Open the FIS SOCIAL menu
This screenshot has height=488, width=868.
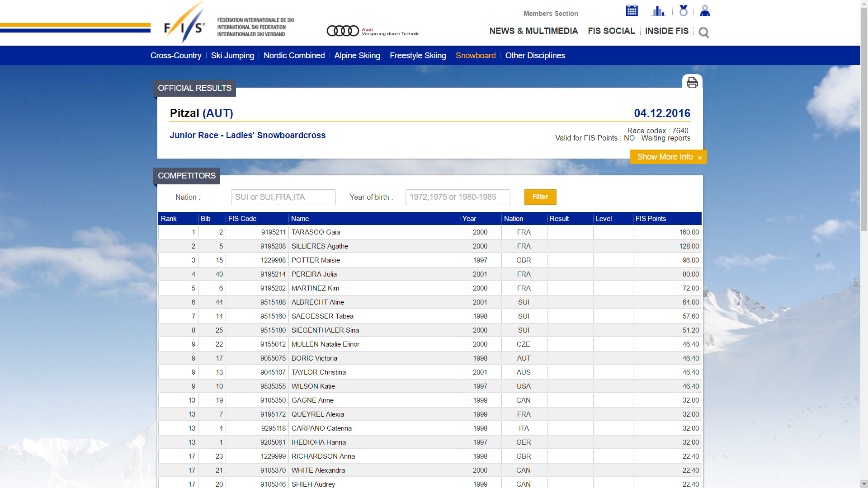pyautogui.click(x=611, y=31)
